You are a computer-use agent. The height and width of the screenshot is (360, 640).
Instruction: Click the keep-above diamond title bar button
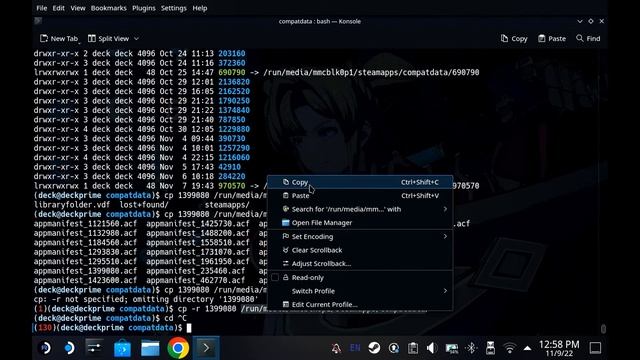[x=591, y=21]
